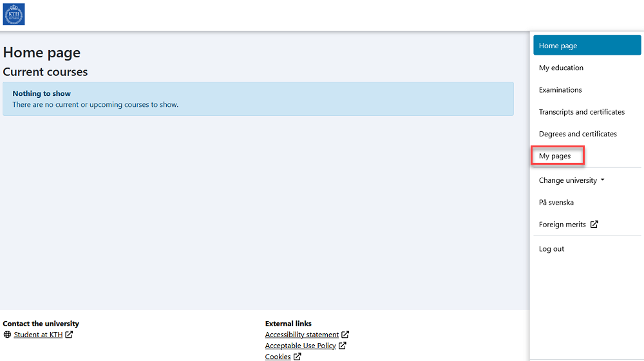Open the Cookies link in the footer
The width and height of the screenshot is (644, 361).
(x=278, y=356)
